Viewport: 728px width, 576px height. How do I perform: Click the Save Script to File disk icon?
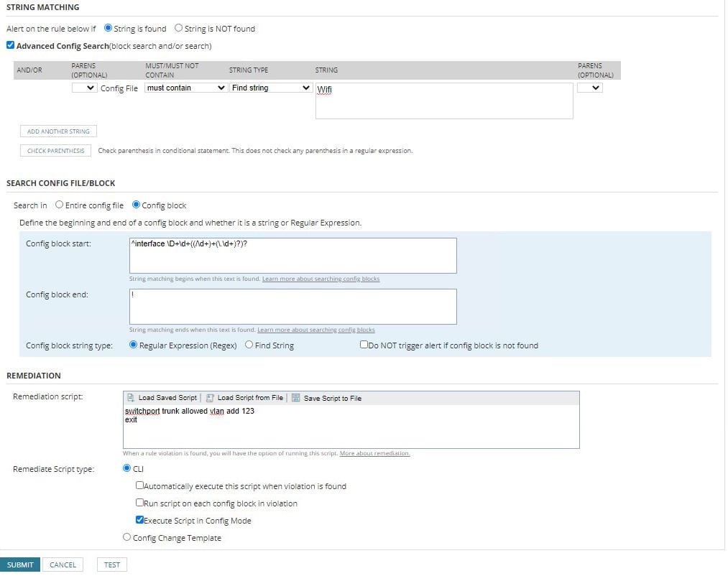point(296,398)
